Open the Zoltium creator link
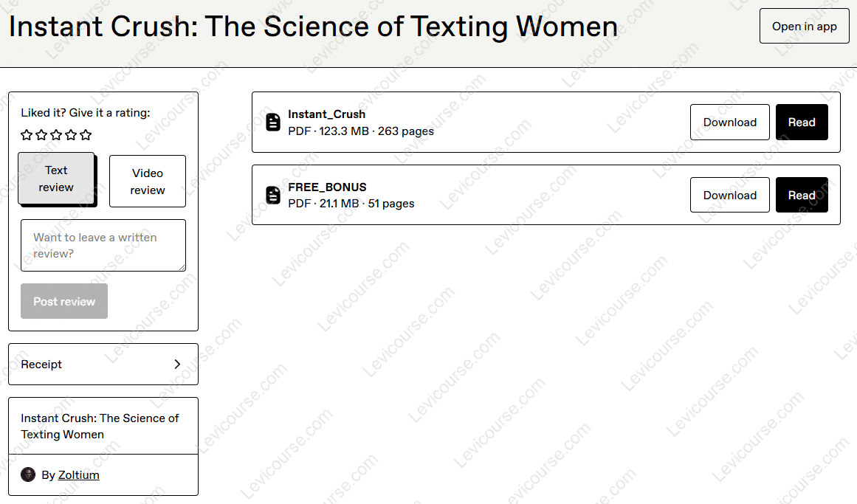The height and width of the screenshot is (504, 857). tap(79, 475)
